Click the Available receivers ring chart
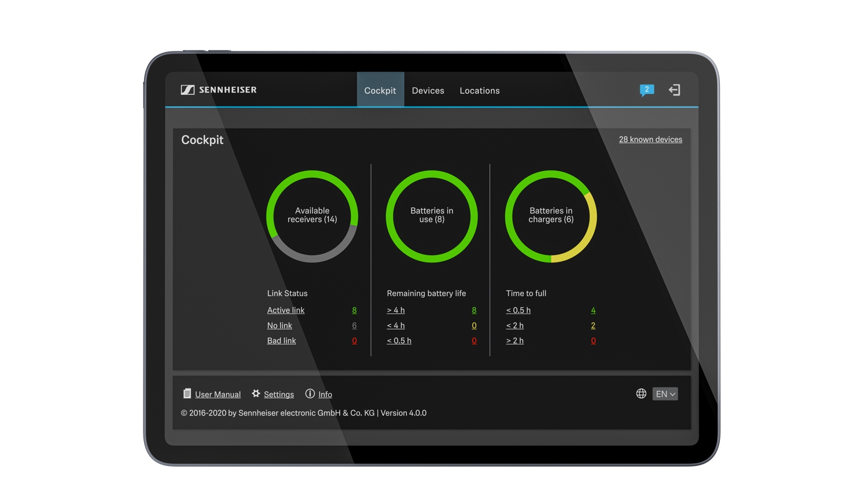Viewport: 868px width, 488px height. (312, 216)
